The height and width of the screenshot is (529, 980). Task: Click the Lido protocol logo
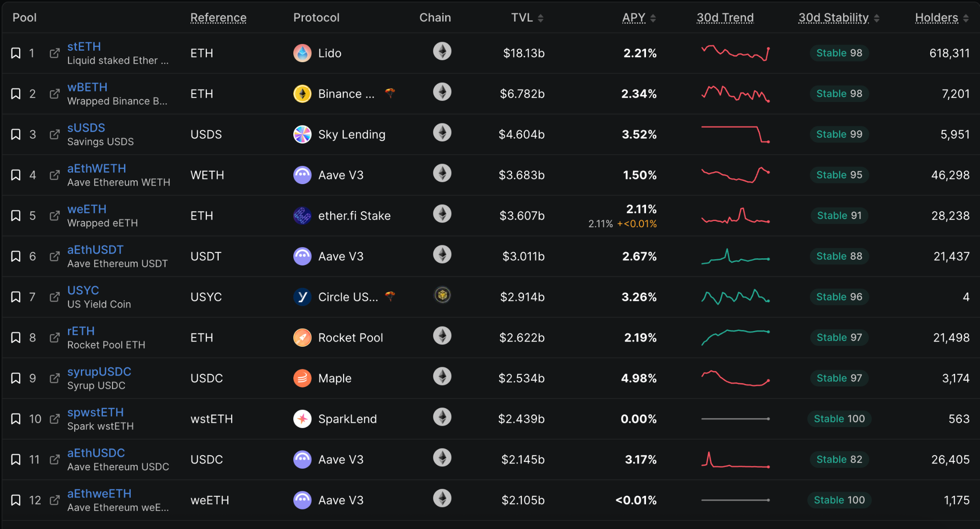click(302, 53)
